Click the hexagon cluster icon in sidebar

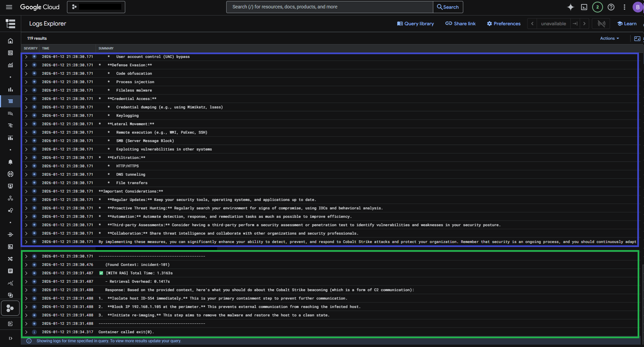pos(10,308)
